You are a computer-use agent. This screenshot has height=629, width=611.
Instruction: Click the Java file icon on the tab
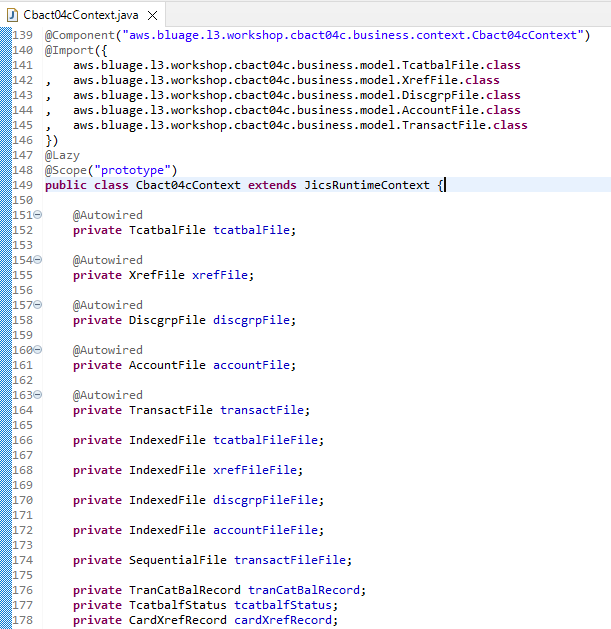(13, 15)
